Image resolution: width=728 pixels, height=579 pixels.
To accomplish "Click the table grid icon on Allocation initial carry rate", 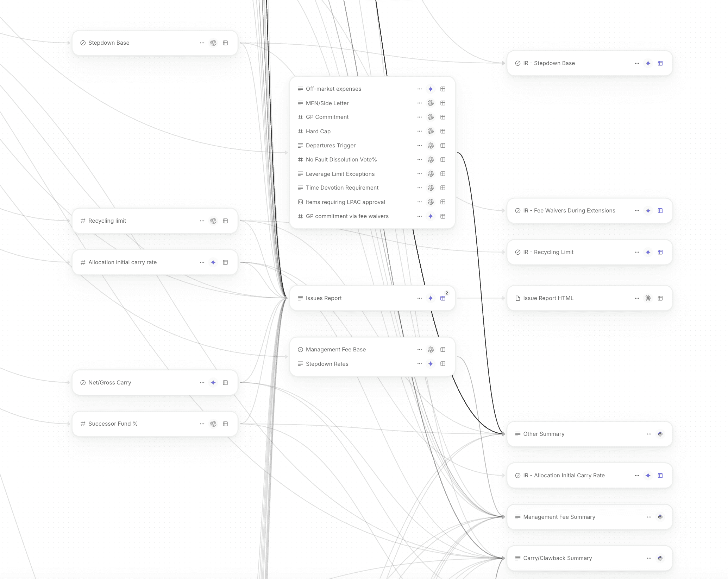I will pos(225,262).
